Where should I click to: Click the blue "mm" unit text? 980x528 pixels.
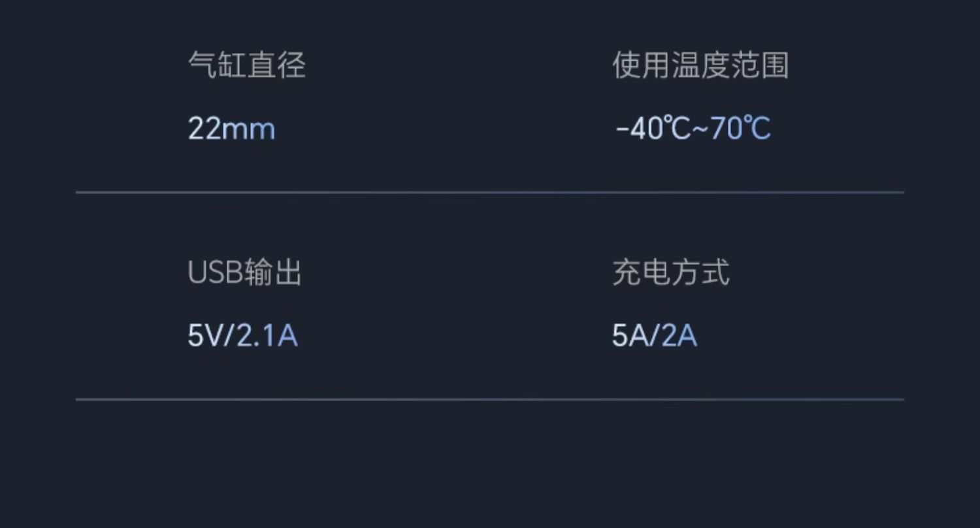point(248,129)
